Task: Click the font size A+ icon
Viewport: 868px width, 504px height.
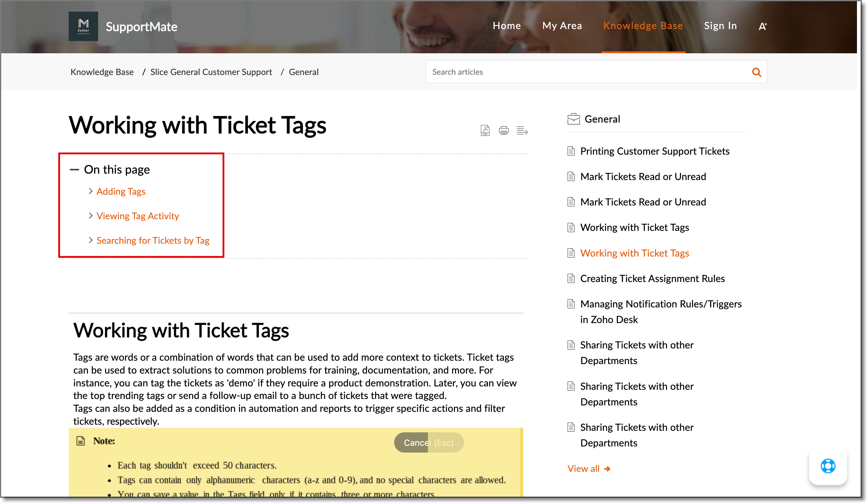Action: pyautogui.click(x=763, y=26)
